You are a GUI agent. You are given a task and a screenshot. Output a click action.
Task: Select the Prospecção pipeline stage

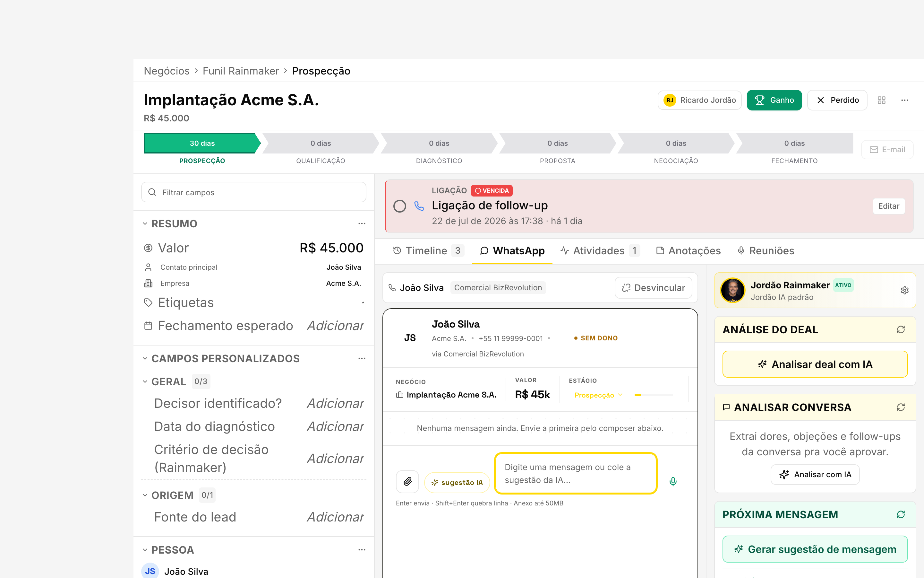tap(202, 143)
